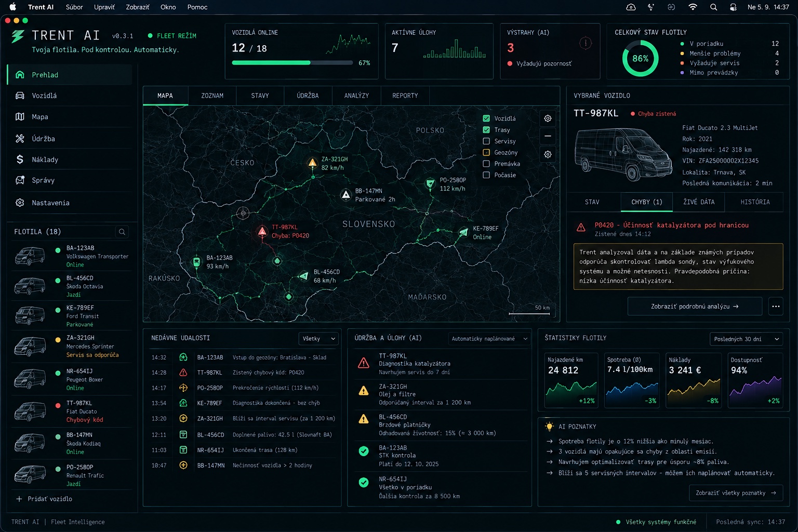Screen dimensions: 798x532
Task: Switch to the REPORTY tab
Action: click(405, 96)
